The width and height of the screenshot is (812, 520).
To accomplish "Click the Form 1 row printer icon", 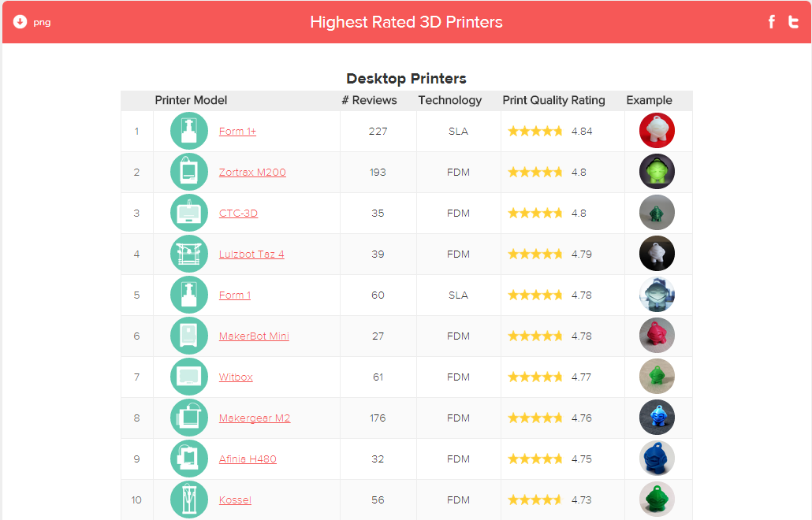I will (x=189, y=295).
